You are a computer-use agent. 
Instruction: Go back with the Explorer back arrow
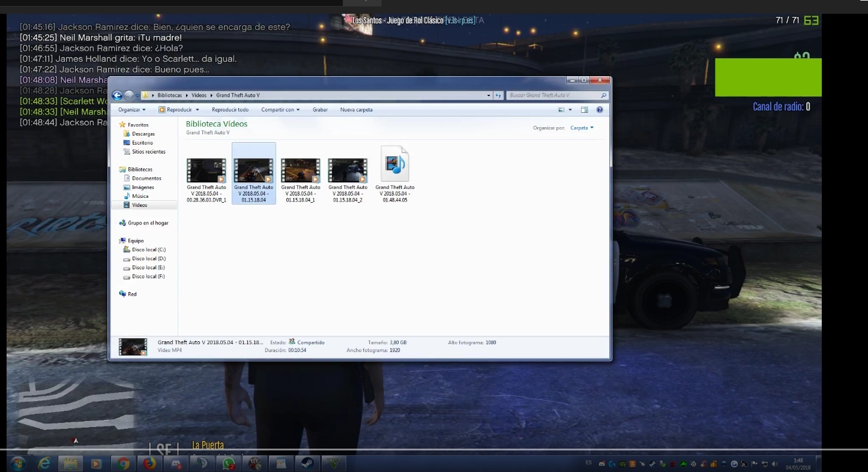point(117,95)
